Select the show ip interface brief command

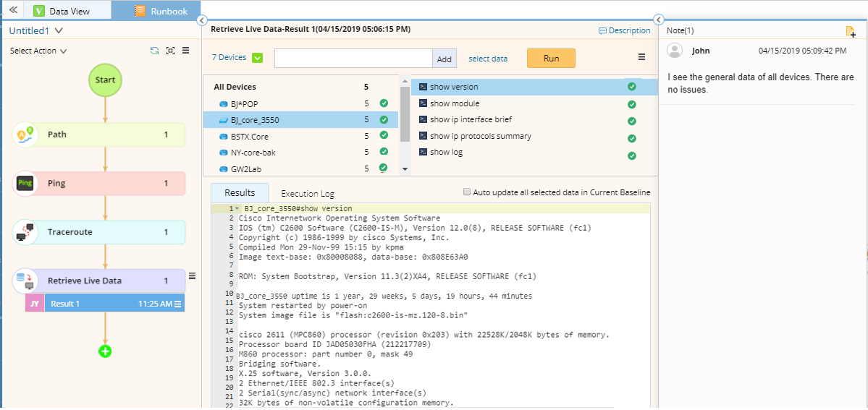(471, 119)
